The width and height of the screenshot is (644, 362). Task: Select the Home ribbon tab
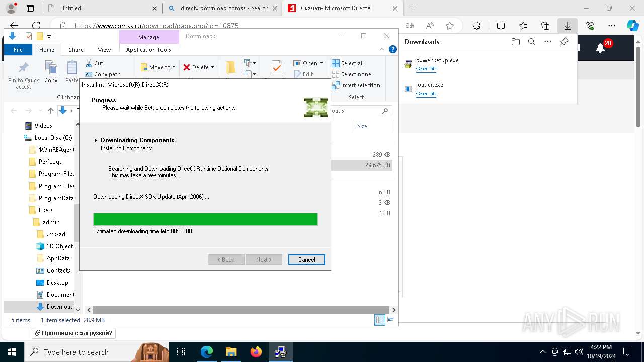(47, 50)
